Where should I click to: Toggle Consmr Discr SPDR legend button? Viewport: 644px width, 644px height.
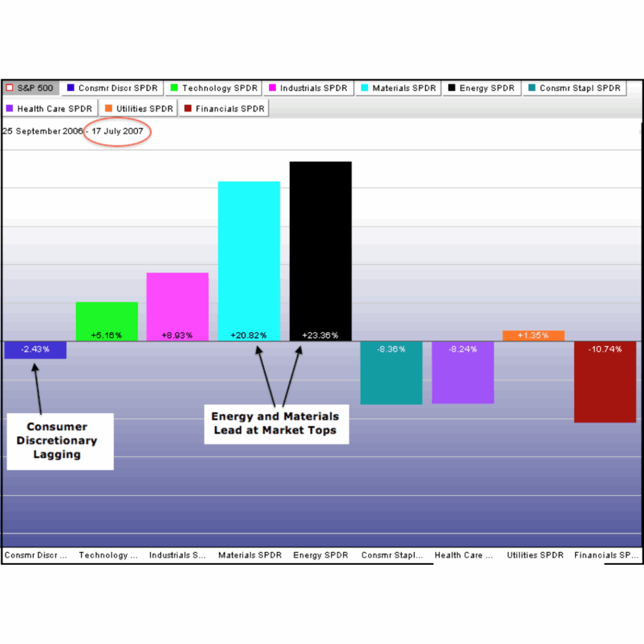click(x=113, y=88)
